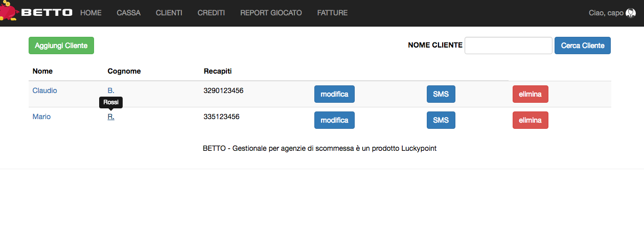Open the HOME menu item

[91, 13]
